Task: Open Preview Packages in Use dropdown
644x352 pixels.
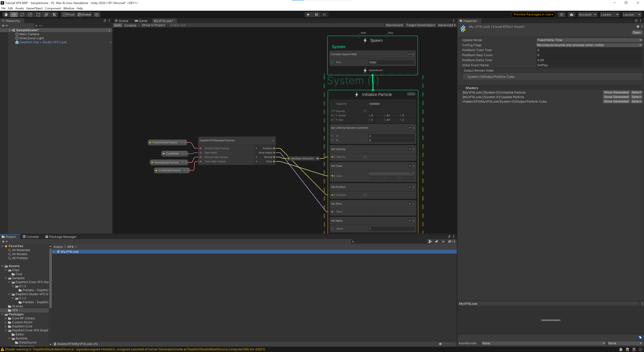Action: pos(533,14)
